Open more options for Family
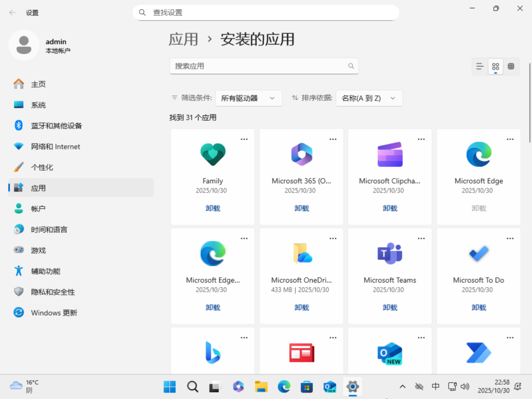 pos(244,139)
